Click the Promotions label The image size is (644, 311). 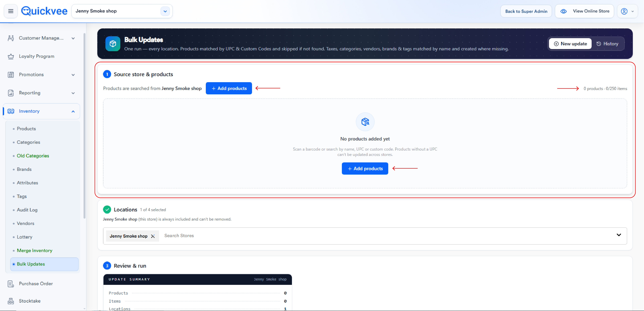coord(31,75)
